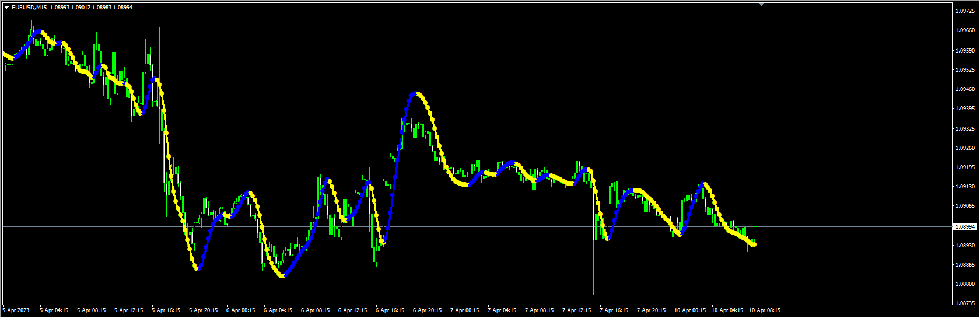Open the chart menu arrow beside EURUSD,M15
Screen dimensions: 980x318
6,8
